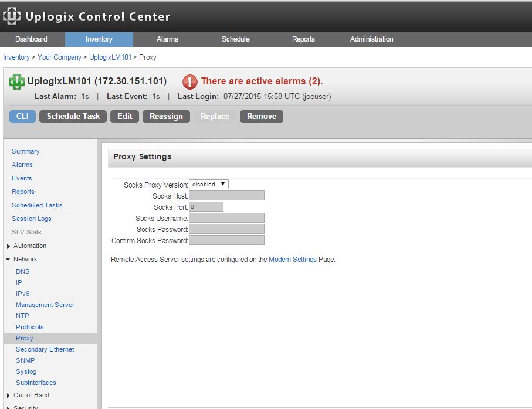The image size is (532, 409).
Task: Open IP settings under Network
Action: click(x=19, y=282)
